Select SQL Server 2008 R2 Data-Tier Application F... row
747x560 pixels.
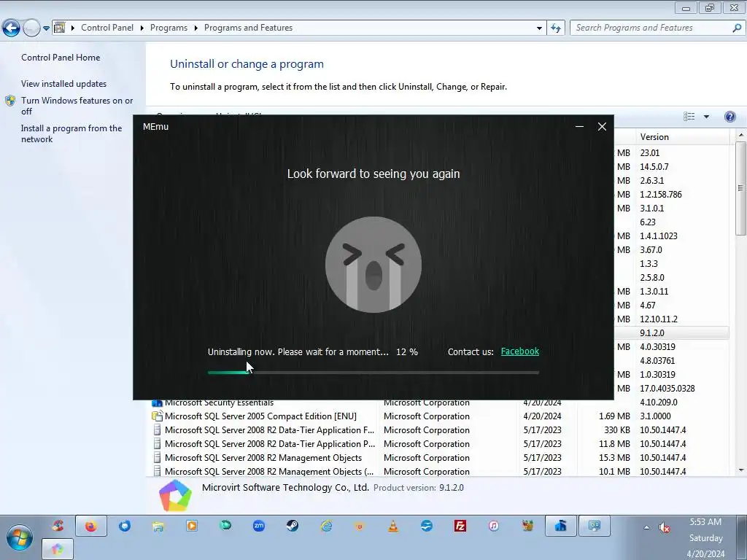[438, 430]
